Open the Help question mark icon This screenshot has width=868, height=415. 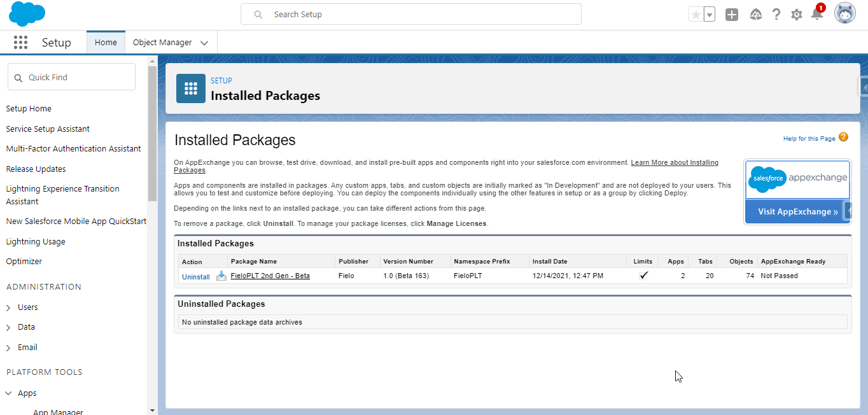pyautogui.click(x=776, y=15)
